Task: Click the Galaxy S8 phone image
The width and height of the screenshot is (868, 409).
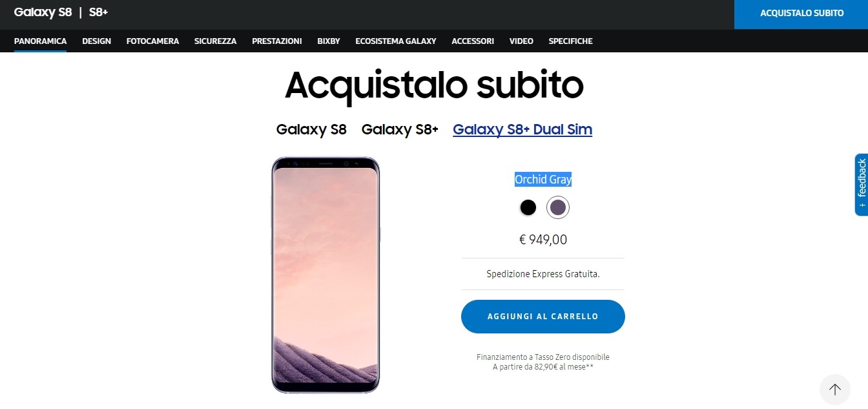Action: [325, 275]
